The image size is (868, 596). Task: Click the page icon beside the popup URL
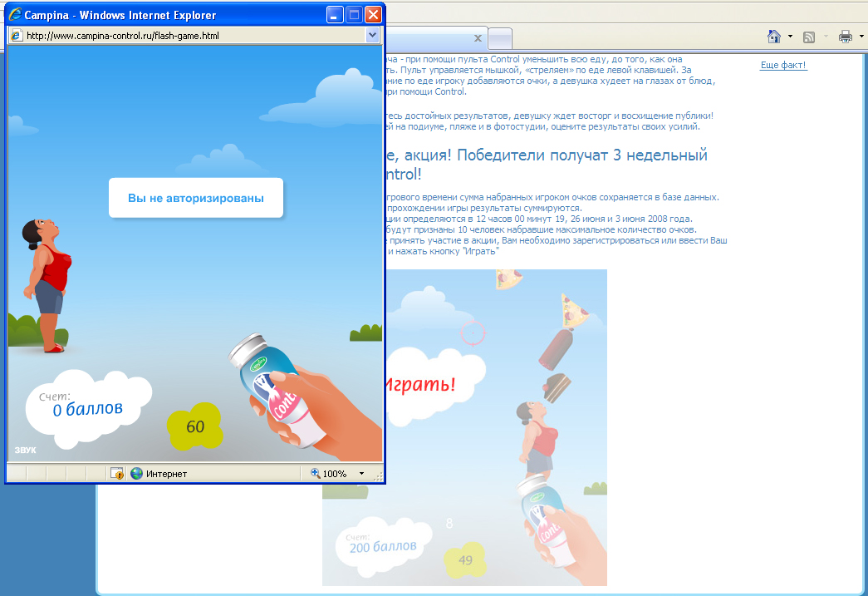click(17, 36)
